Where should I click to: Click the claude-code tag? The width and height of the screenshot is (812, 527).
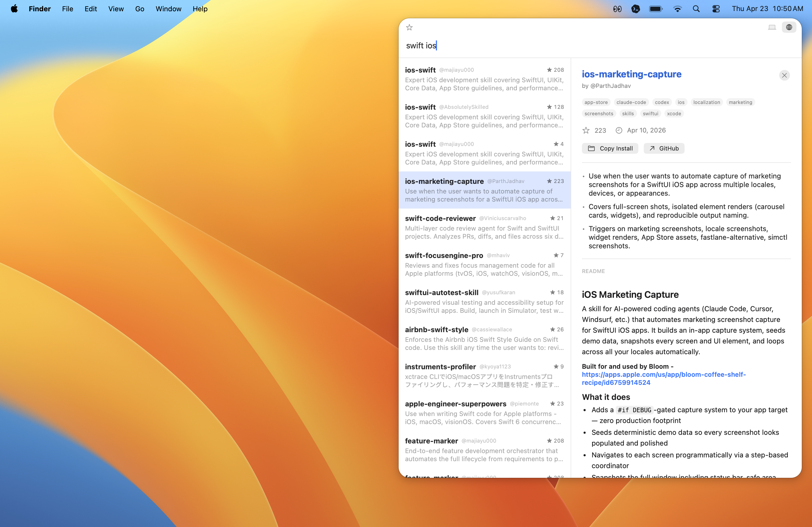point(631,102)
